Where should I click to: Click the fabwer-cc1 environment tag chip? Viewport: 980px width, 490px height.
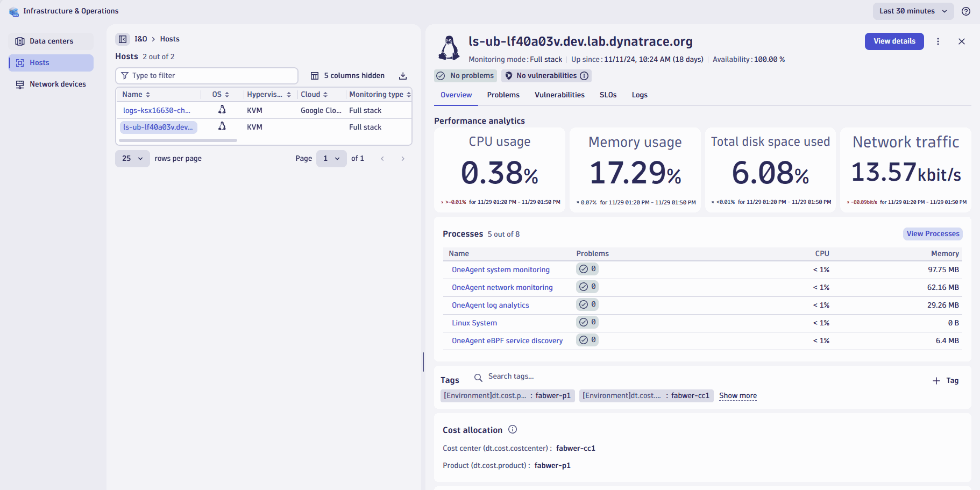tap(647, 396)
